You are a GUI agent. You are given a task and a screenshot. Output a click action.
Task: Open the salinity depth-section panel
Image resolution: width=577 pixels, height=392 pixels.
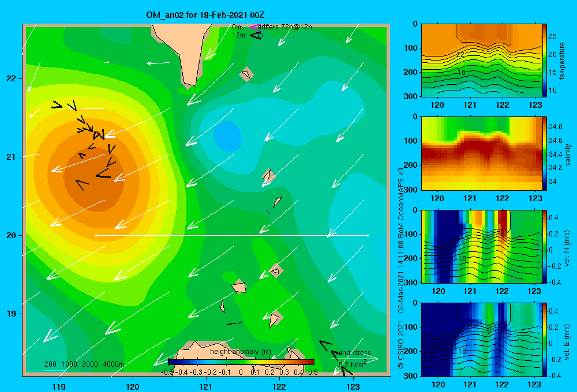click(x=481, y=154)
